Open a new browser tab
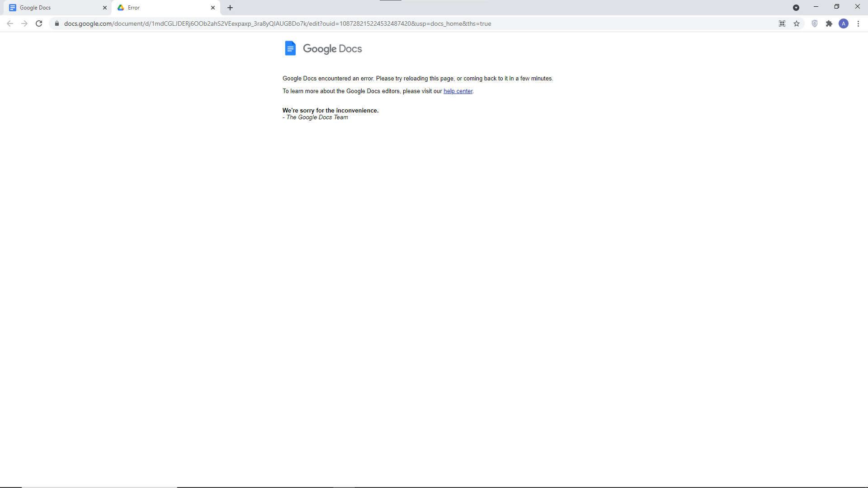Screen dimensions: 868x488 pyautogui.click(x=230, y=8)
